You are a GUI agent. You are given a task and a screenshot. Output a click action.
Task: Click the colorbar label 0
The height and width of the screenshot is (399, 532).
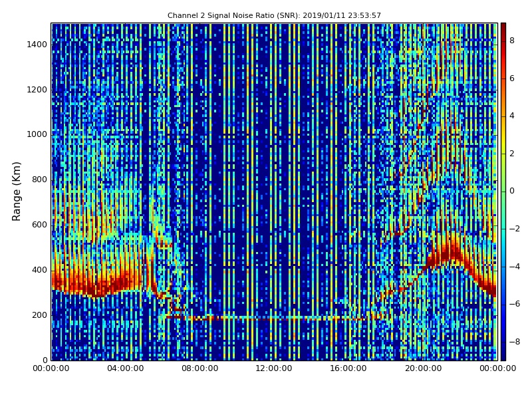[x=512, y=191]
